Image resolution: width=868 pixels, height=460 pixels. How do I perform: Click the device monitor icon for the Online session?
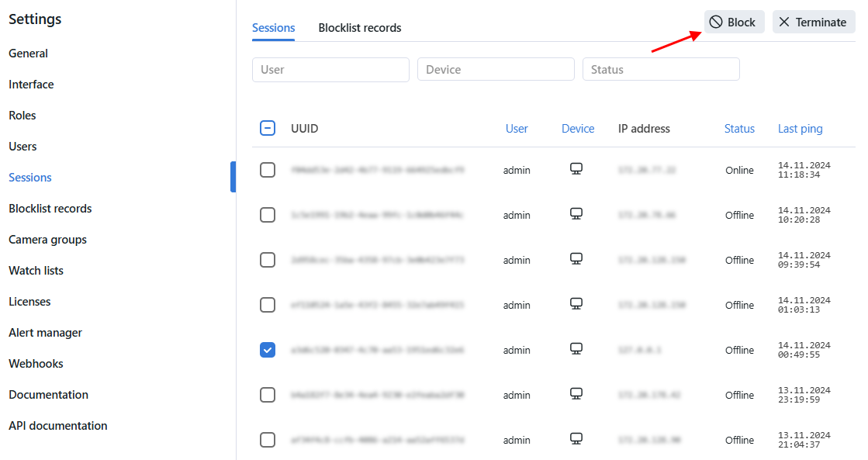tap(576, 169)
